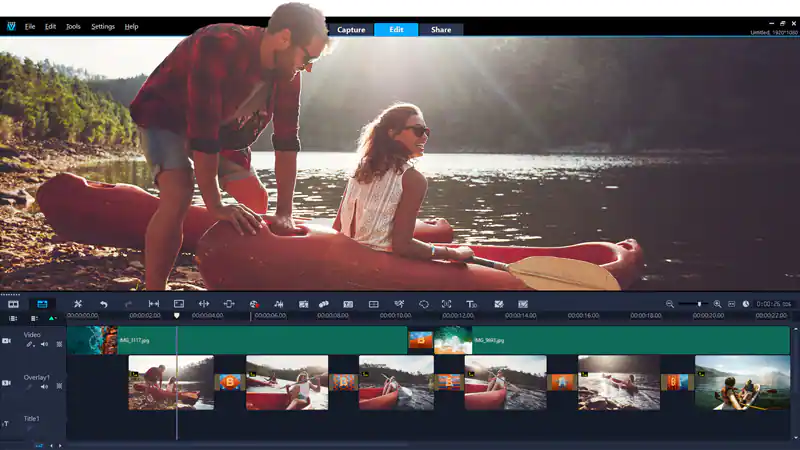Mute the Overlay1 track audio

44,387
